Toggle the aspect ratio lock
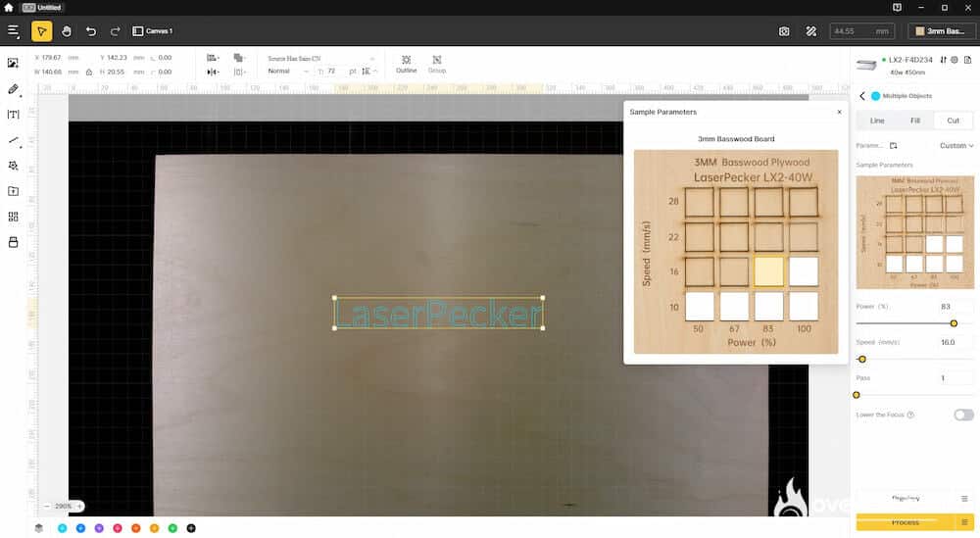The image size is (980, 538). (89, 72)
